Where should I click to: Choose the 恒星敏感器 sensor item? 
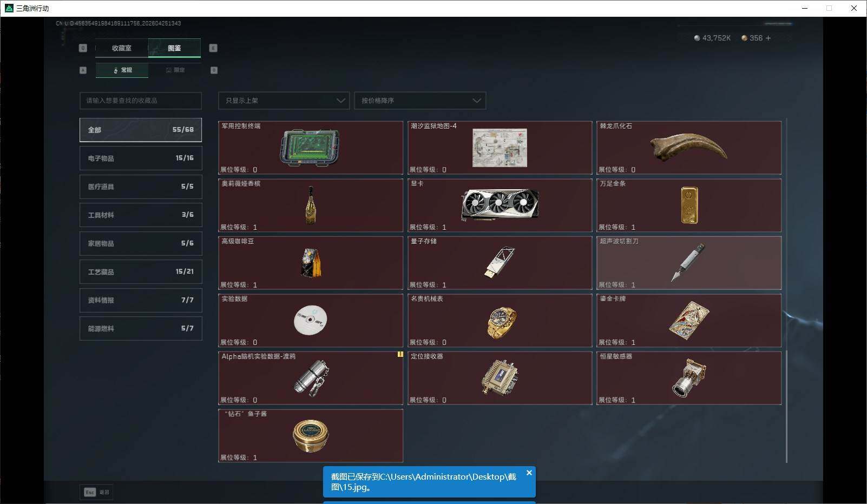688,378
